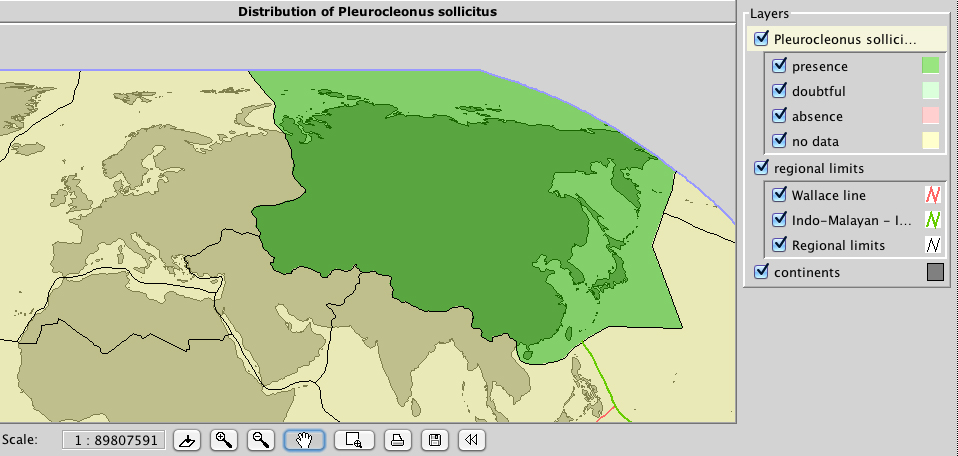Uncheck the presence layer checkbox

pyautogui.click(x=780, y=66)
